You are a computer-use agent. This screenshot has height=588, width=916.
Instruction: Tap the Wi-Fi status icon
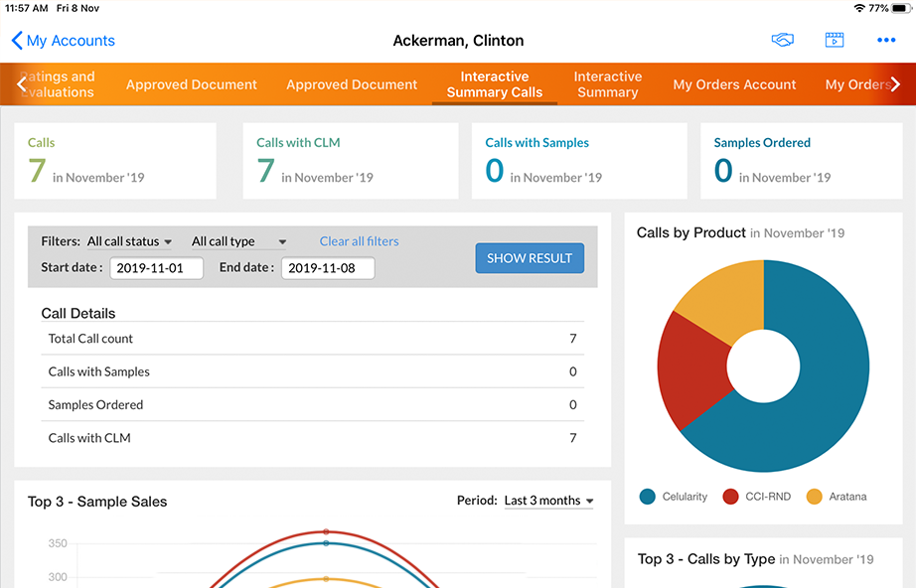[858, 8]
